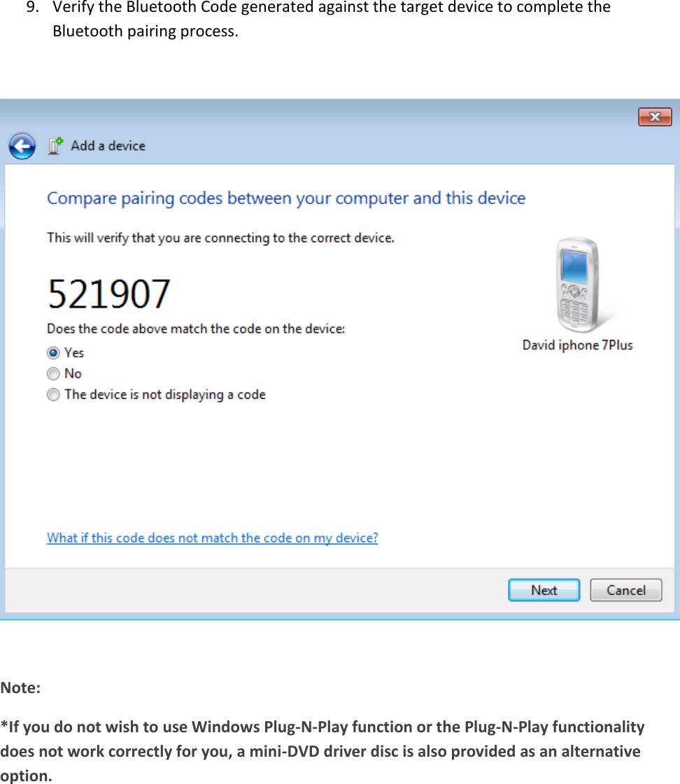This screenshot has height=784, width=680.
Task: Click the phone icon representing the paired device
Action: click(576, 283)
